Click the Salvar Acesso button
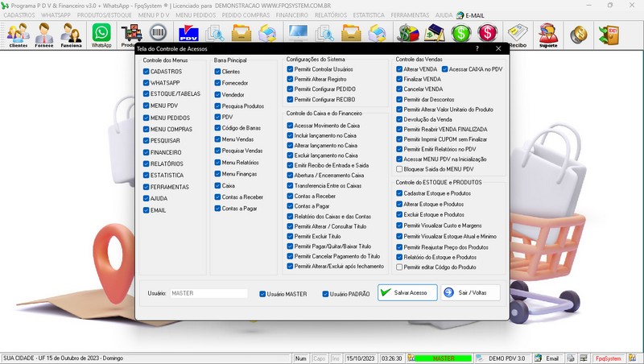This screenshot has height=364, width=644. click(x=407, y=292)
